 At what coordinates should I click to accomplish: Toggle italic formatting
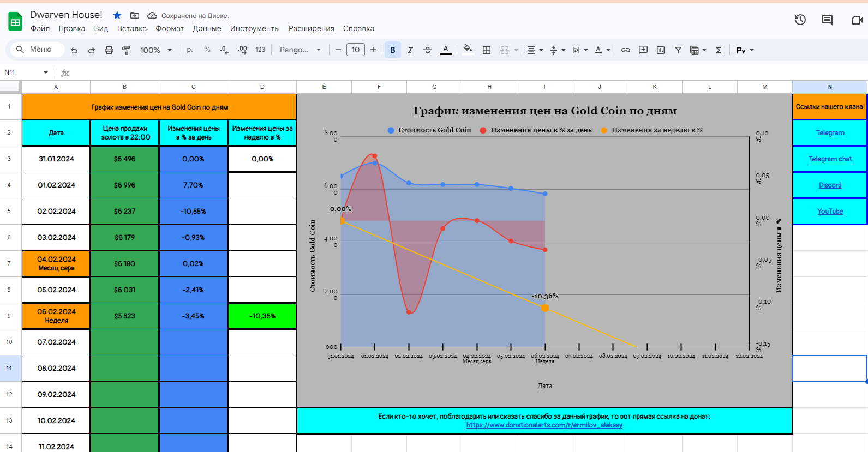click(x=410, y=50)
